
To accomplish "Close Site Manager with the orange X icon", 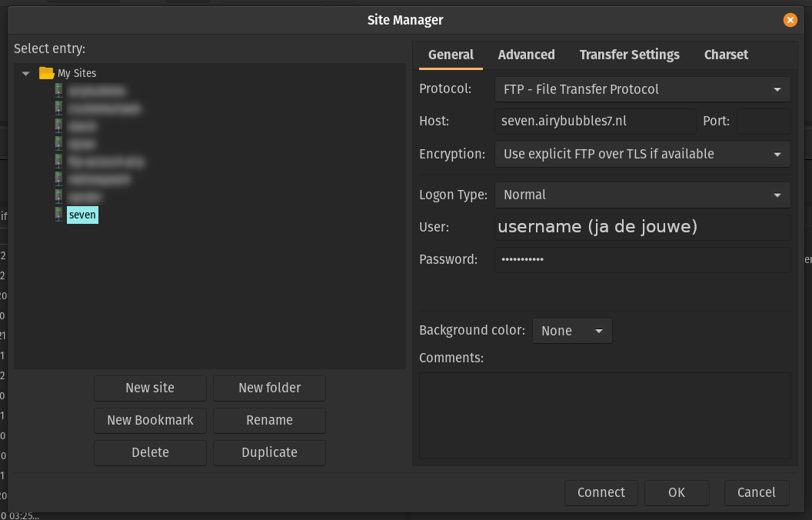I will [x=790, y=20].
